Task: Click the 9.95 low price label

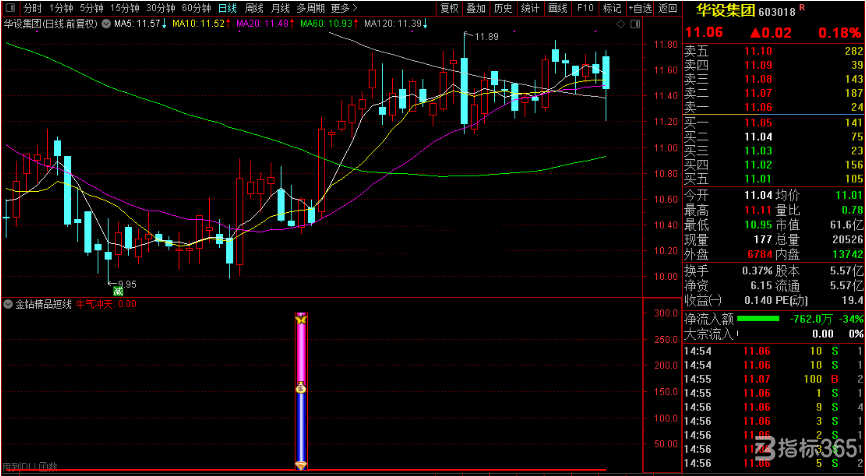Action: (125, 284)
